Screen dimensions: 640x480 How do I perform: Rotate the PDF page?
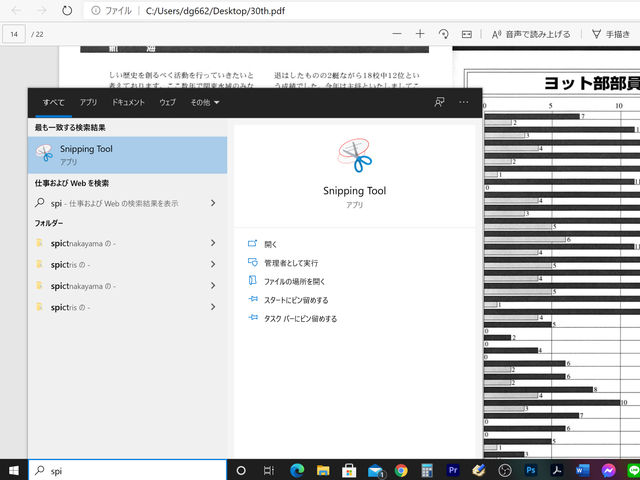click(x=444, y=34)
